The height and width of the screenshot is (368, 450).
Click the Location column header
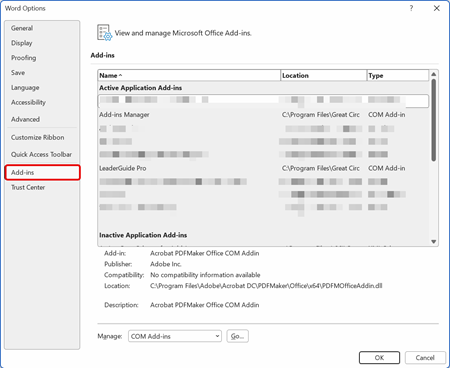coord(324,76)
